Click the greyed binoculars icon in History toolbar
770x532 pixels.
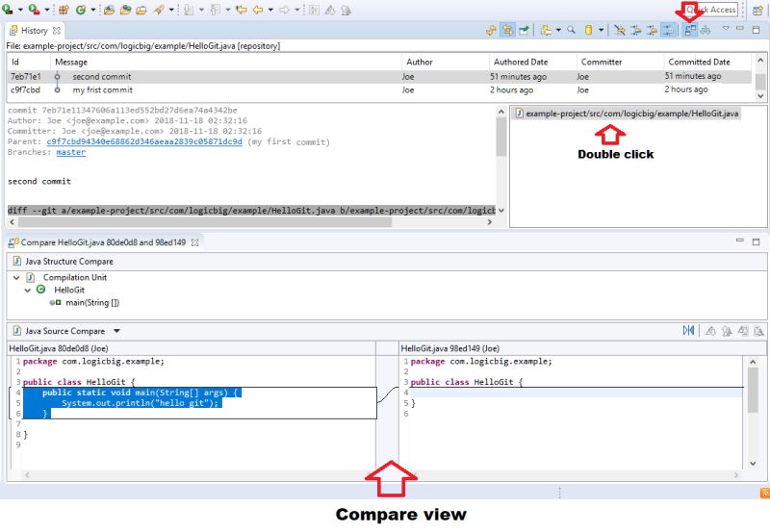tap(706, 31)
